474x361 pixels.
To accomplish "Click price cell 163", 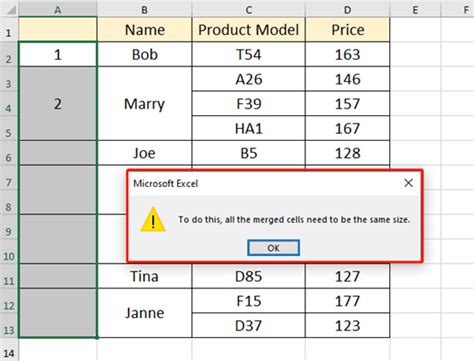I will [347, 54].
